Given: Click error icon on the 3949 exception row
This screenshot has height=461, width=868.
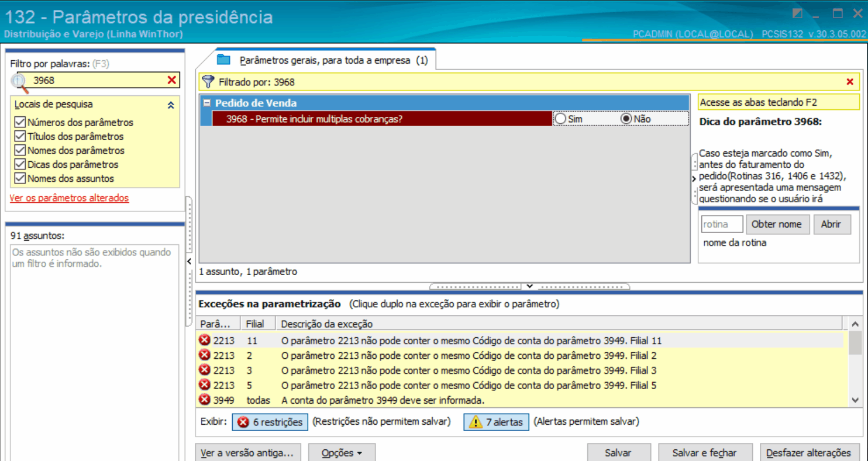Looking at the screenshot, I should click(205, 400).
